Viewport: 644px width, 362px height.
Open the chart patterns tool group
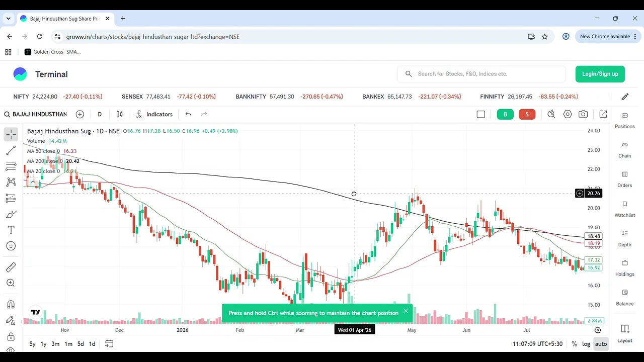[11, 182]
